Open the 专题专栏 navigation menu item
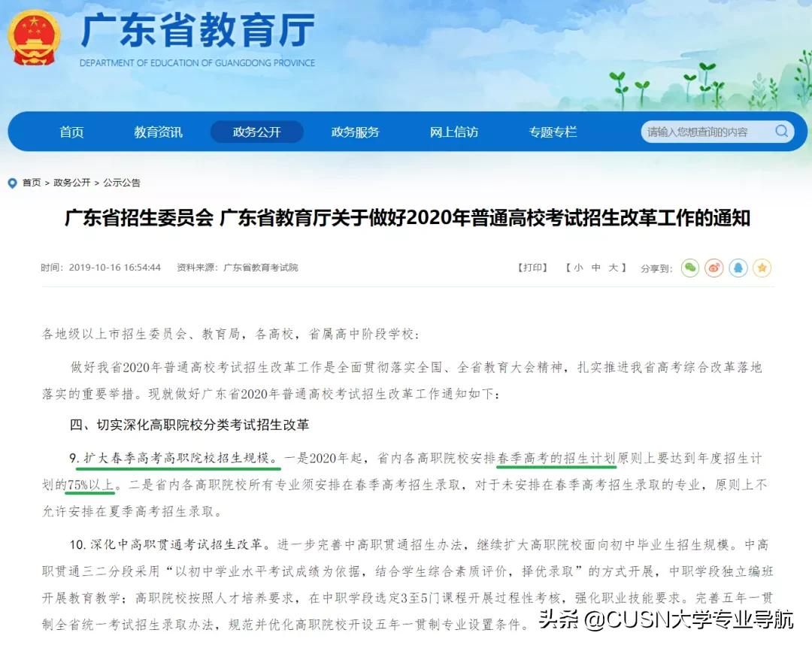 [x=553, y=132]
